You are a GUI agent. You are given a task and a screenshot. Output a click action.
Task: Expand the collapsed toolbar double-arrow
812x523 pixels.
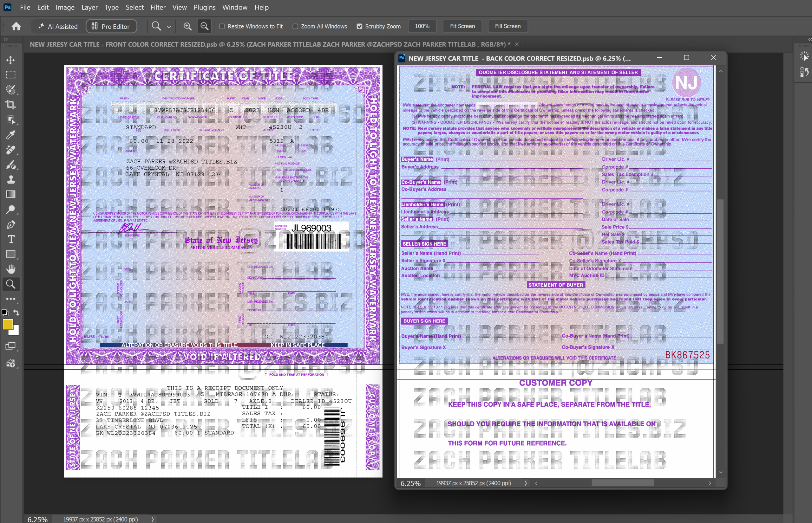coord(5,39)
